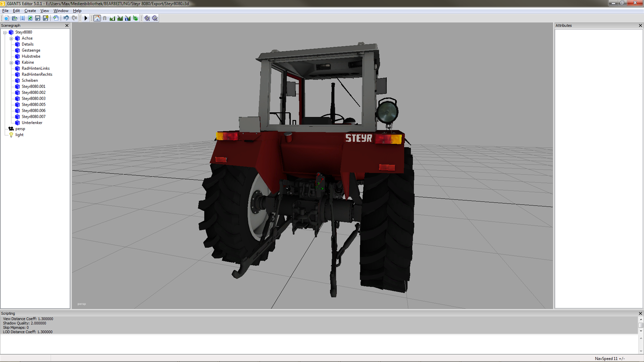
Task: Click the first checkered circular-arrow icon
Action: pyautogui.click(x=147, y=18)
